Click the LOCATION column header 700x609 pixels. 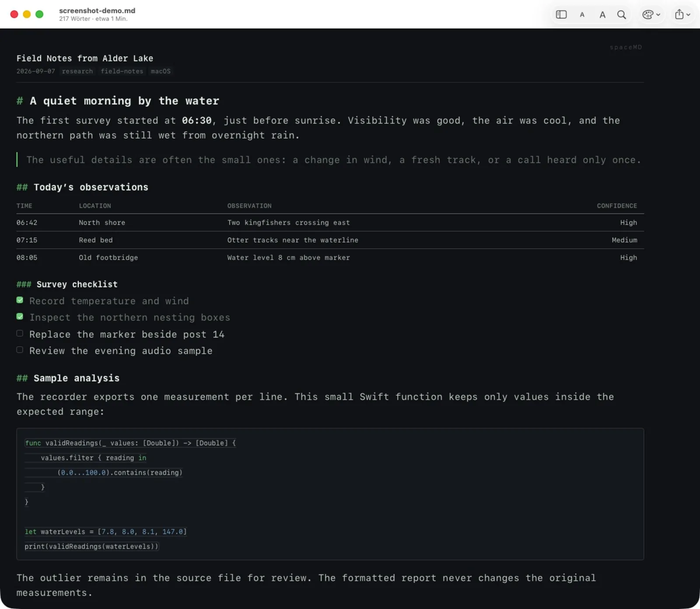coord(95,206)
